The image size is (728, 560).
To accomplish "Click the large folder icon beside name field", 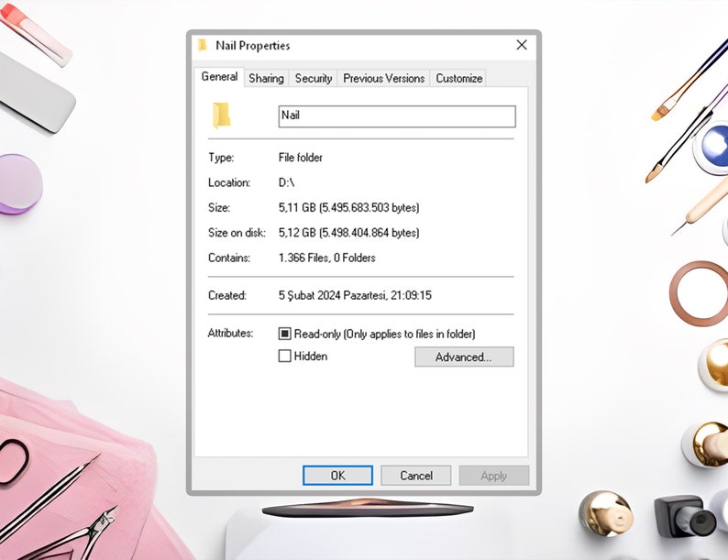I will (x=222, y=115).
